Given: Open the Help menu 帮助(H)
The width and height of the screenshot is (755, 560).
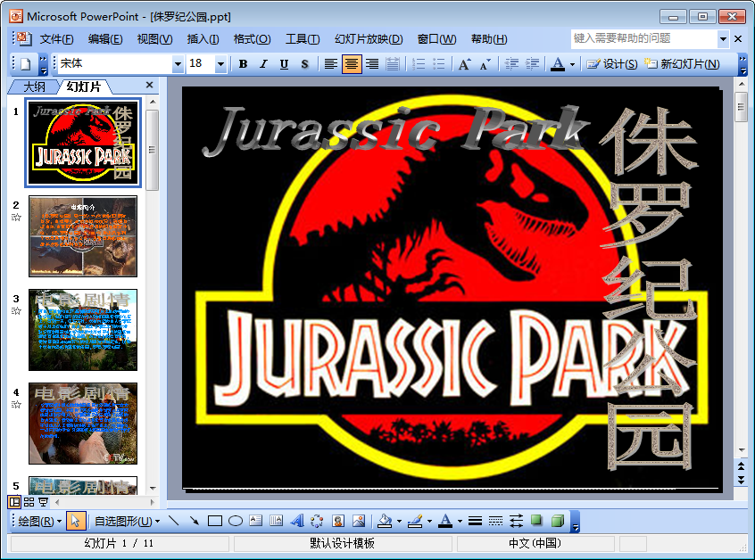Looking at the screenshot, I should click(x=489, y=39).
